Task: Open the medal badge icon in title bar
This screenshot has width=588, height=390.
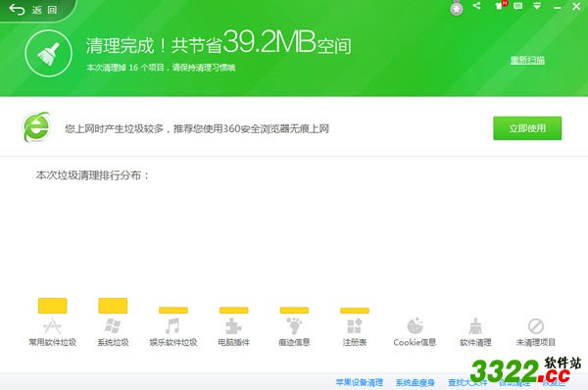Action: [457, 8]
